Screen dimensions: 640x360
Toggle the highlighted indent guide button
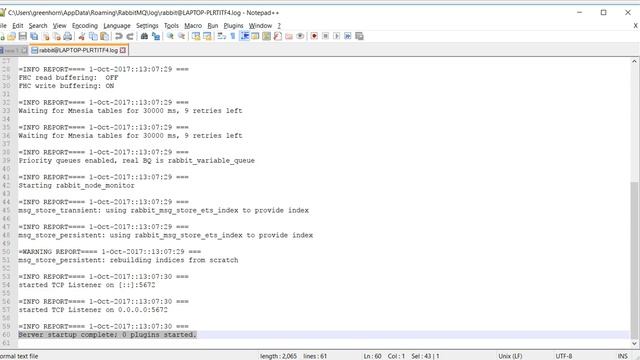[244, 36]
